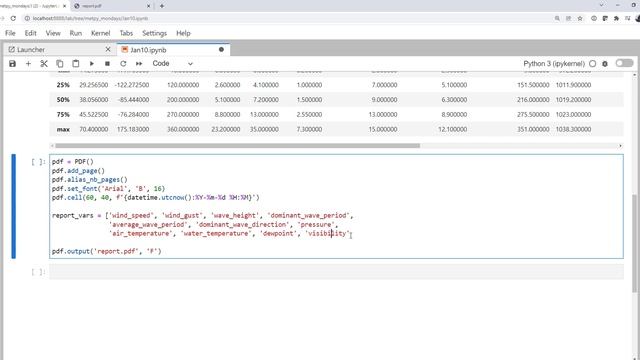
Task: Click the empty code cell below
Action: tap(336, 272)
